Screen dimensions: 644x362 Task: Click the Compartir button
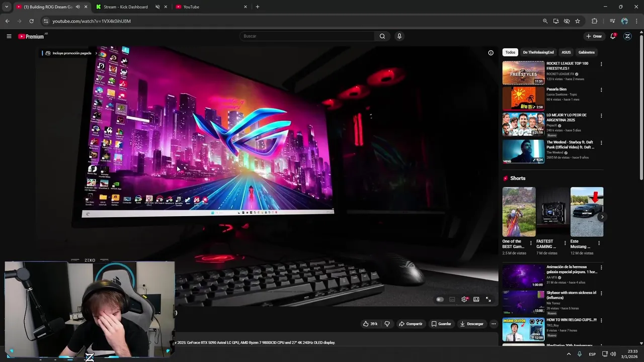click(x=411, y=324)
